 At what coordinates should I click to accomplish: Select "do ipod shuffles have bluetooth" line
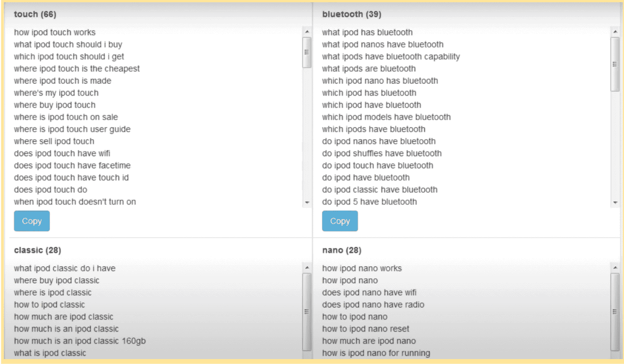tap(382, 153)
